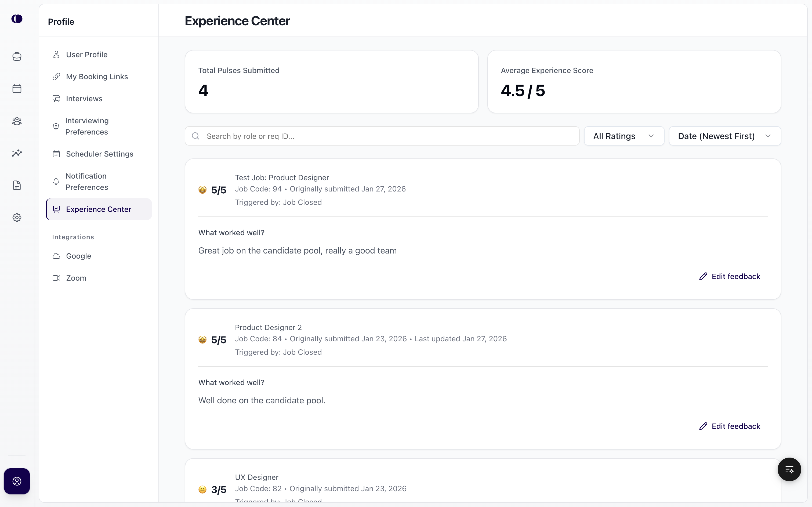Click the Interviewing Preferences gear icon
This screenshot has height=507, width=812.
point(56,126)
